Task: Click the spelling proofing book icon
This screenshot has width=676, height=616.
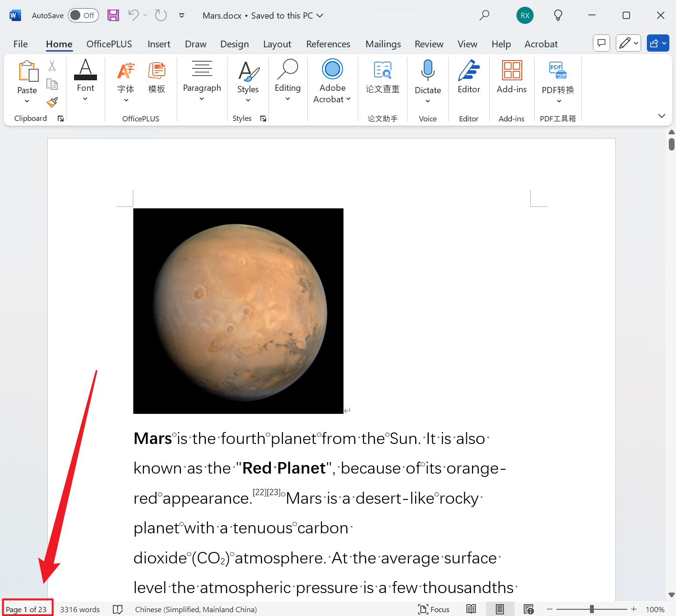Action: point(118,609)
